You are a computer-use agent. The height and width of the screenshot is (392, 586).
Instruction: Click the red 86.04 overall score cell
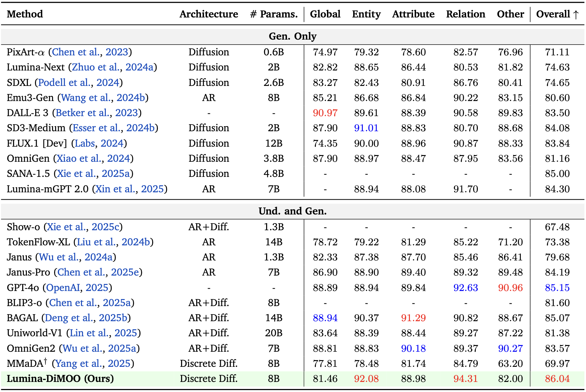tap(557, 379)
